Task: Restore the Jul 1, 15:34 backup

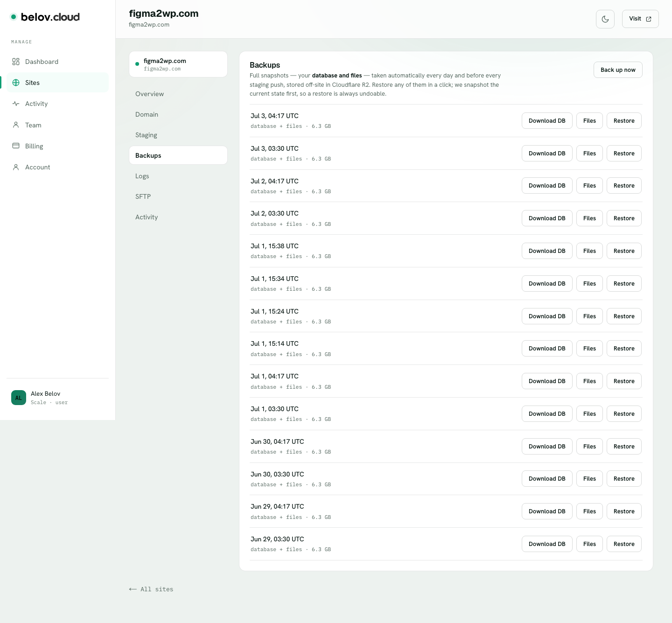Action: click(x=624, y=284)
